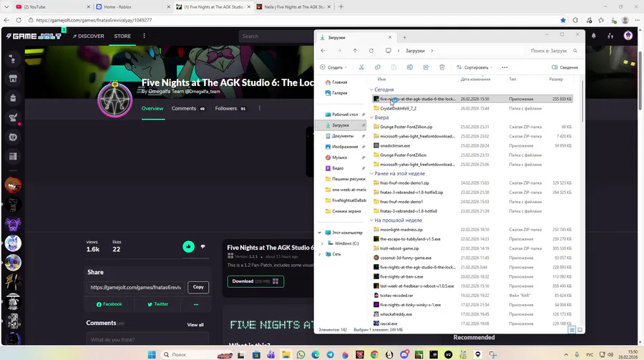Open Game Jolt friends icon
This screenshot has width=644, height=360.
[610, 36]
